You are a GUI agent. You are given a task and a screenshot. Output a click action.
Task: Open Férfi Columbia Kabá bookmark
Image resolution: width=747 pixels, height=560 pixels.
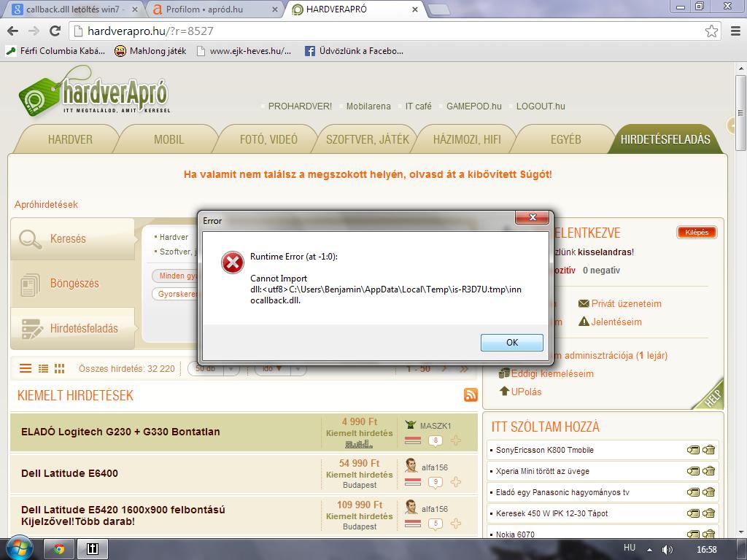click(x=55, y=51)
